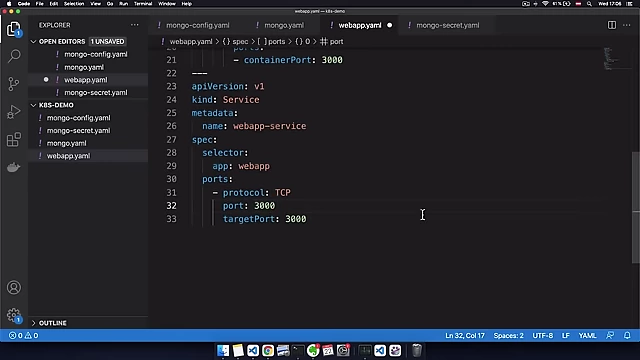Open Notes app from the dock
640x360 pixels.
(238, 350)
